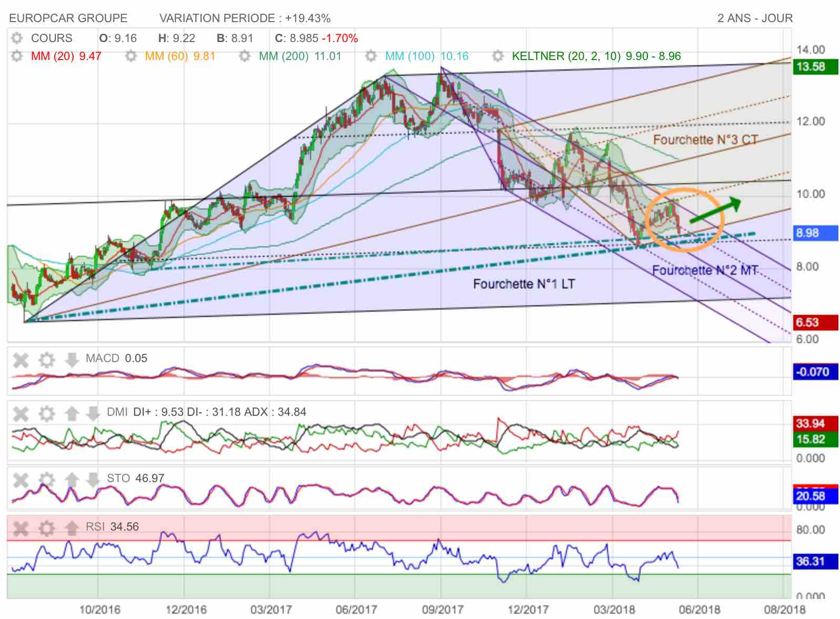Remove the RSI indicator panel

pyautogui.click(x=21, y=528)
